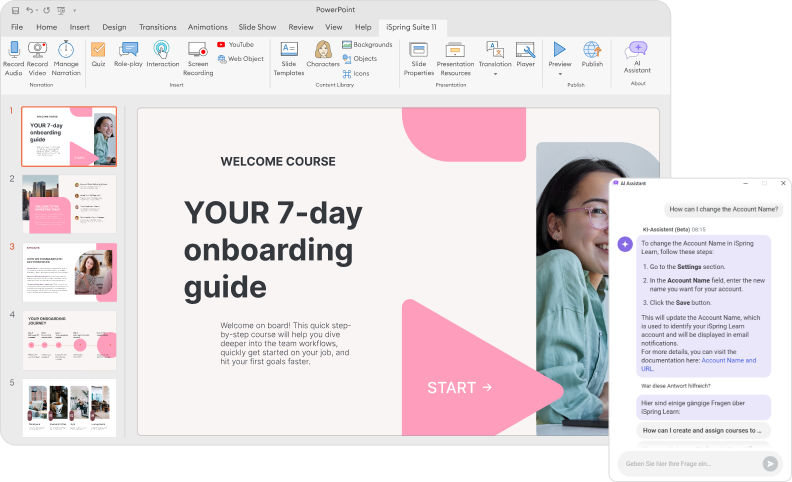Switch to the Help tab

coord(363,27)
